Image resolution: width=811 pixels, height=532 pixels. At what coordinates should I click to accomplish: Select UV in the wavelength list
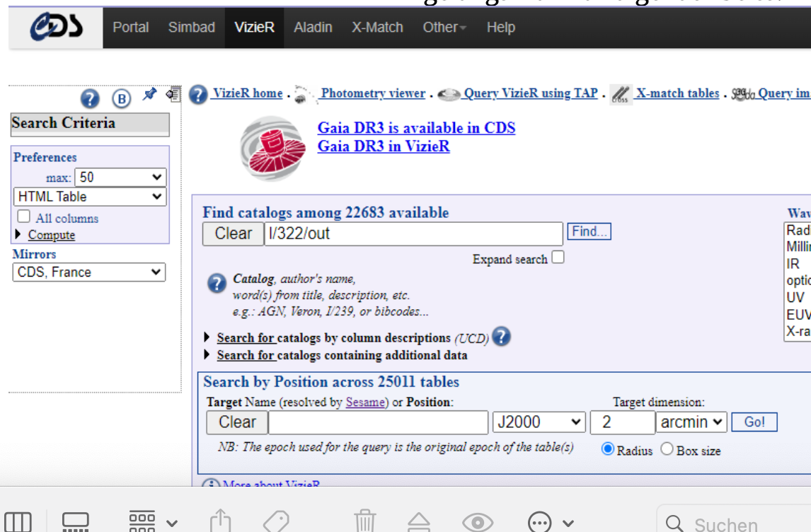coord(797,298)
